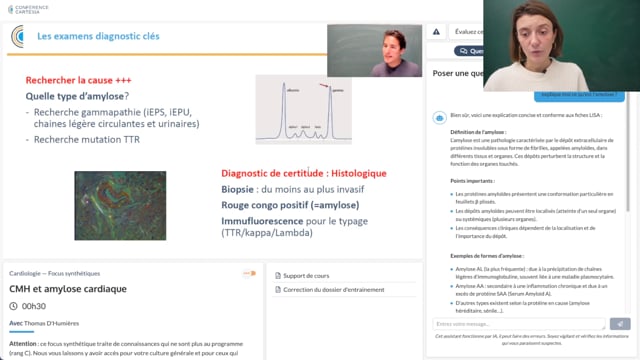Click 'Diagnostic de certitude : Histologique' slide text
The height and width of the screenshot is (360, 640).
coord(304,173)
